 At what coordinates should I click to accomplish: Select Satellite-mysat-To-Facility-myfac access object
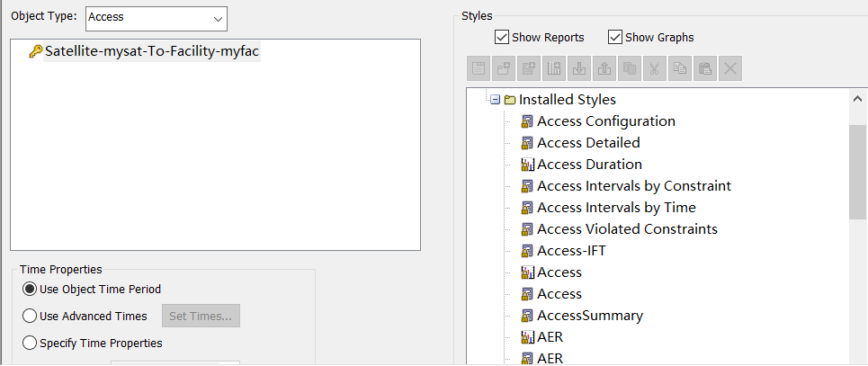pyautogui.click(x=152, y=51)
